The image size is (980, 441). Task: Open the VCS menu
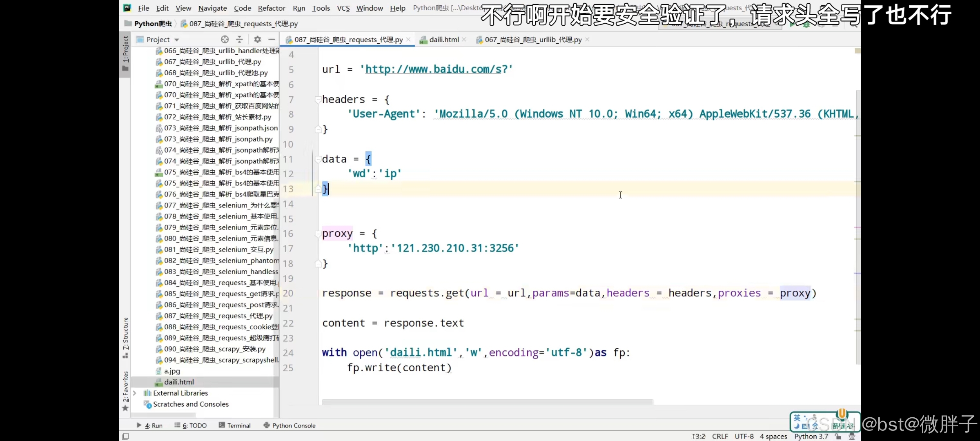343,8
